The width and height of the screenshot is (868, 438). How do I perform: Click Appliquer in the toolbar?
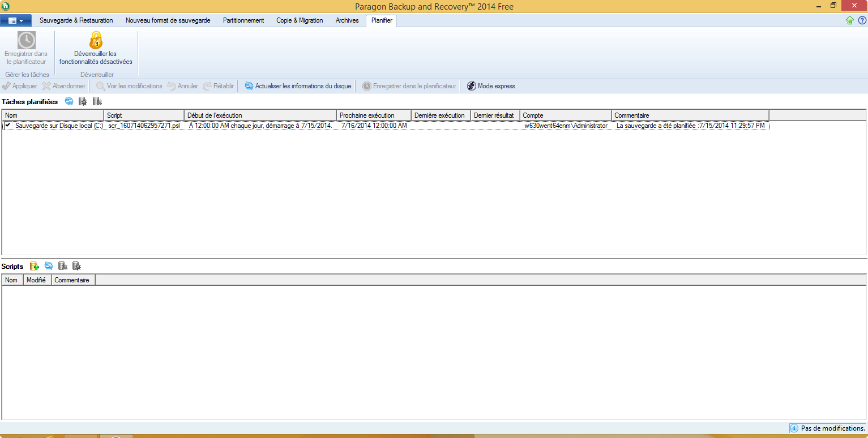click(20, 86)
